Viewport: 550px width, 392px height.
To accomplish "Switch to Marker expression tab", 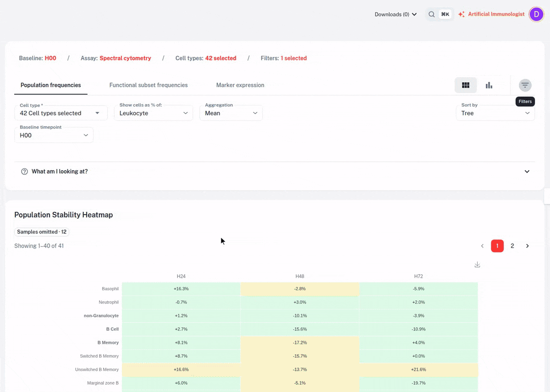I will pyautogui.click(x=240, y=85).
